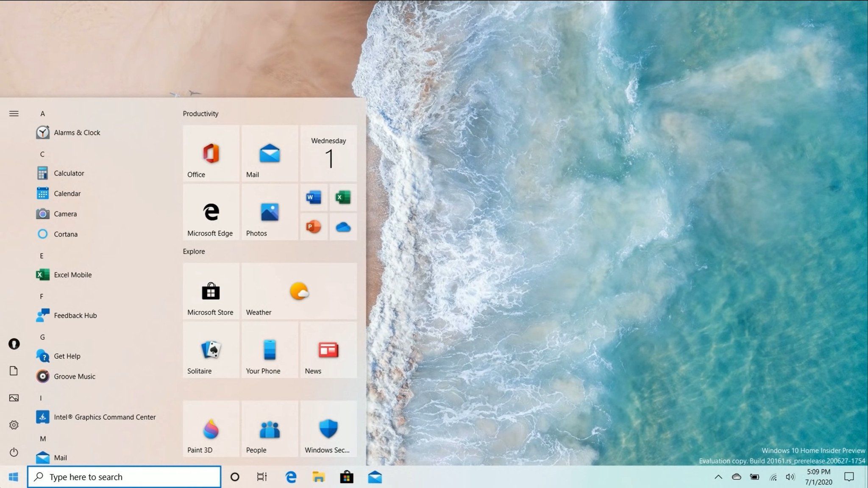The image size is (868, 488).
Task: Open the Start button menu
Action: (x=14, y=477)
